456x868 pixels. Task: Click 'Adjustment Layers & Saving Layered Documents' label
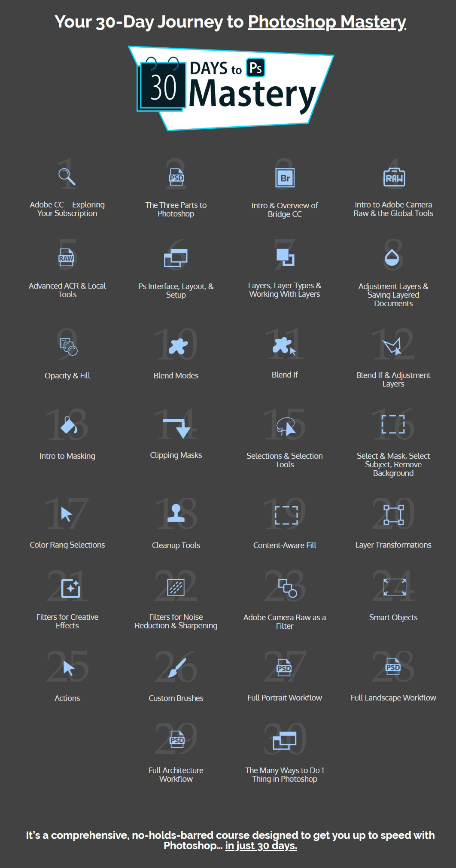(x=393, y=295)
